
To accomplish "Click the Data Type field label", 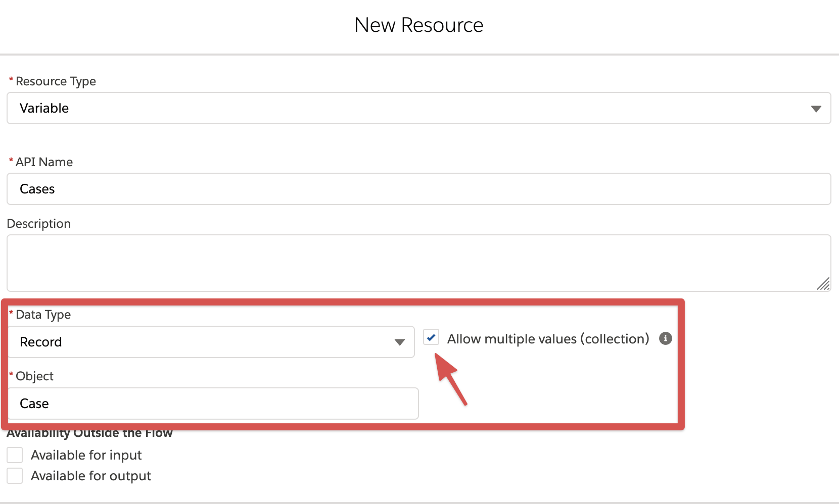I will click(x=43, y=315).
